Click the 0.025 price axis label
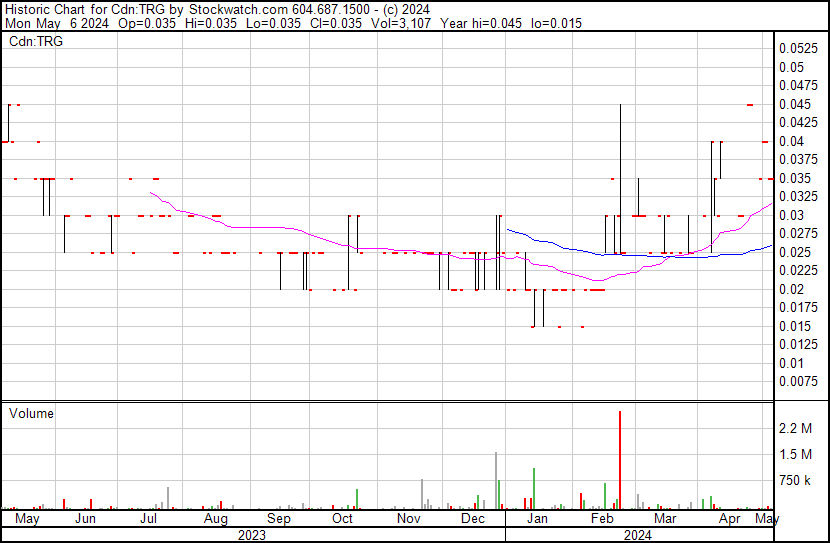The width and height of the screenshot is (830, 543). pos(795,252)
